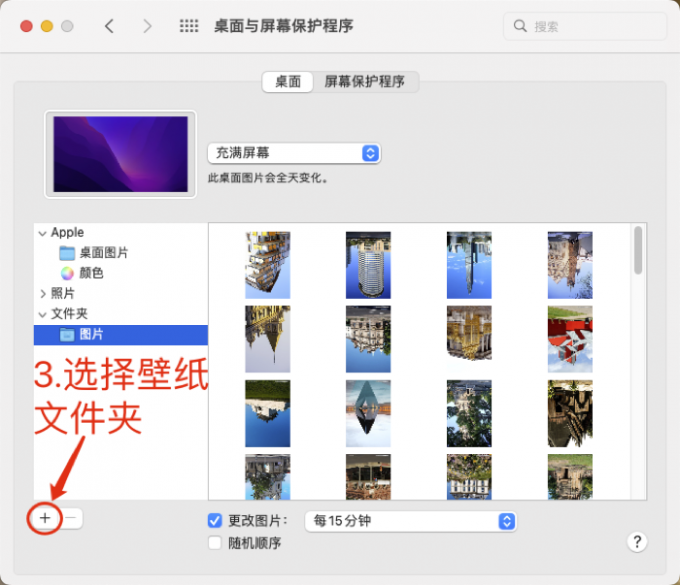Select the second thumbnail in second row
The image size is (680, 585).
click(x=368, y=339)
